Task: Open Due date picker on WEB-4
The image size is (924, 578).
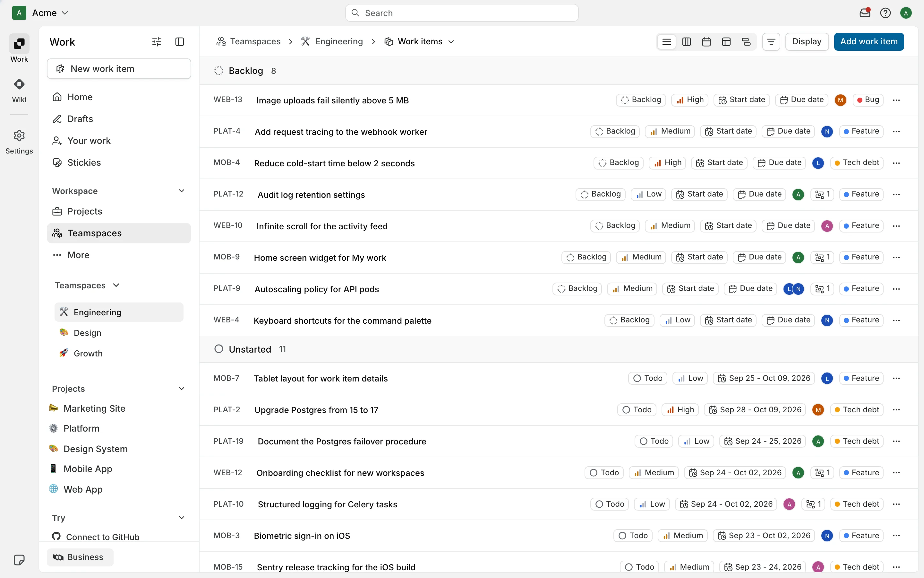Action: tap(789, 320)
